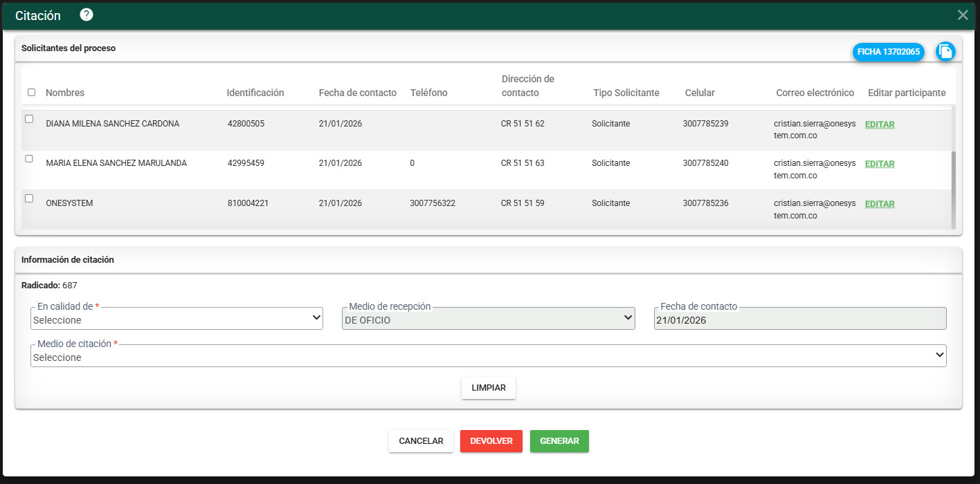Click the applicants table vertical scrollbar
The width and height of the screenshot is (980, 484).
pos(953,187)
